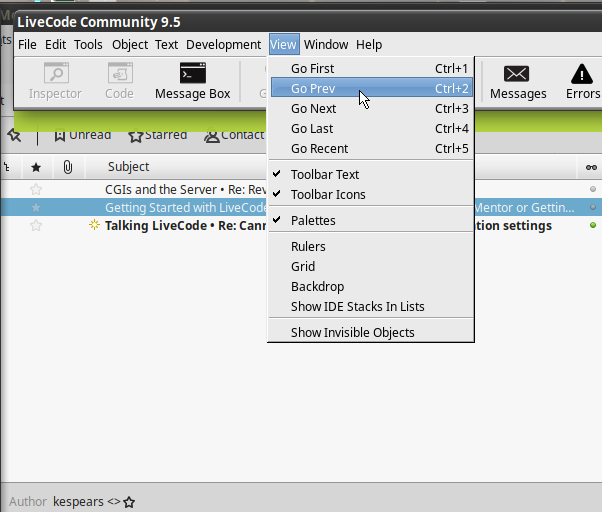This screenshot has height=512, width=602.
Task: Filter mail by Starred
Action: 157,135
